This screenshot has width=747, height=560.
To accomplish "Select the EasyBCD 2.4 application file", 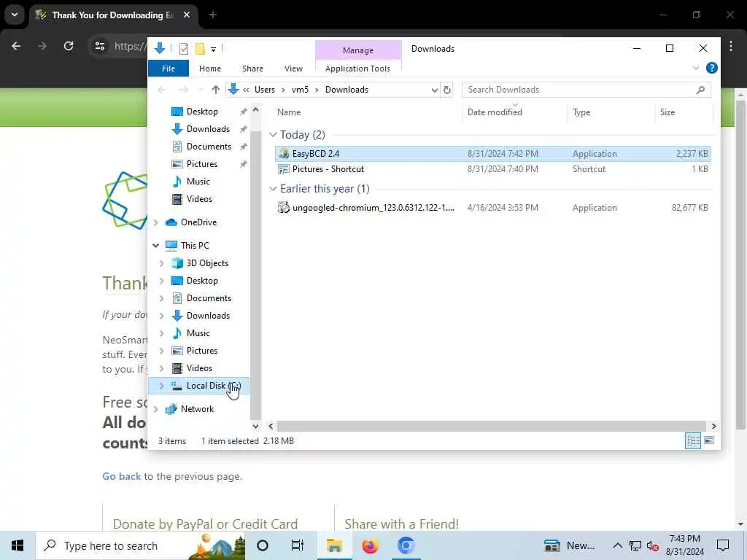I will tap(492, 154).
